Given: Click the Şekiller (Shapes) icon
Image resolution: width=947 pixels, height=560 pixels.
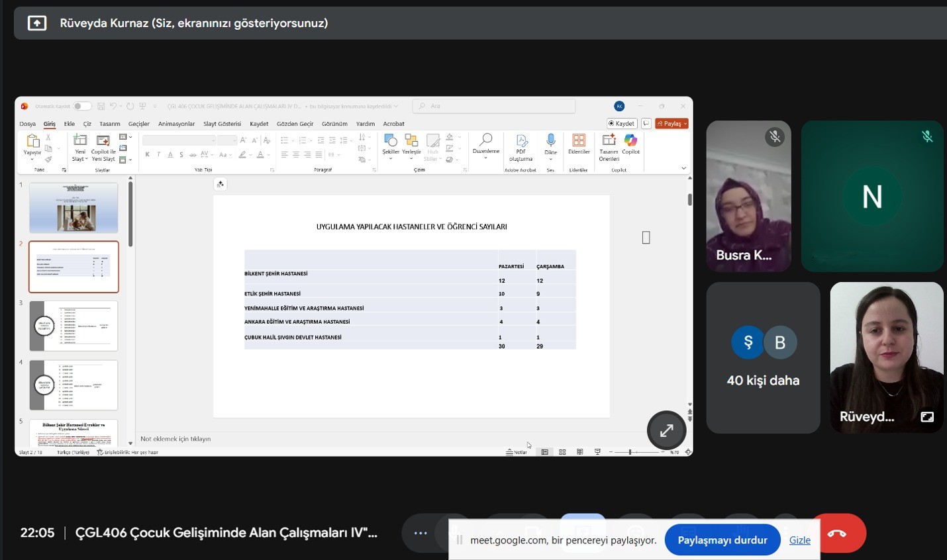Looking at the screenshot, I should tap(391, 141).
